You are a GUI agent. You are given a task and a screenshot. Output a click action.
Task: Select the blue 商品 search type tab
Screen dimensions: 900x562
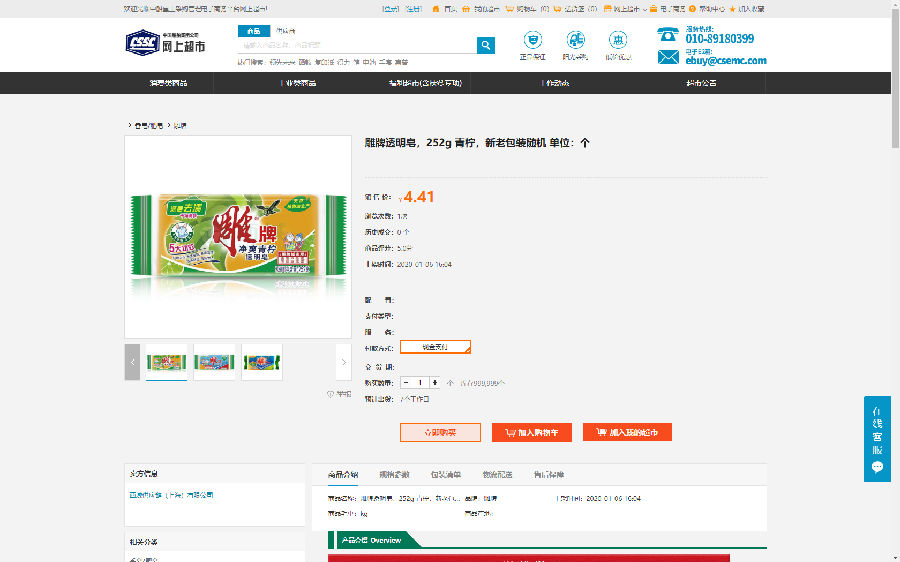[254, 31]
